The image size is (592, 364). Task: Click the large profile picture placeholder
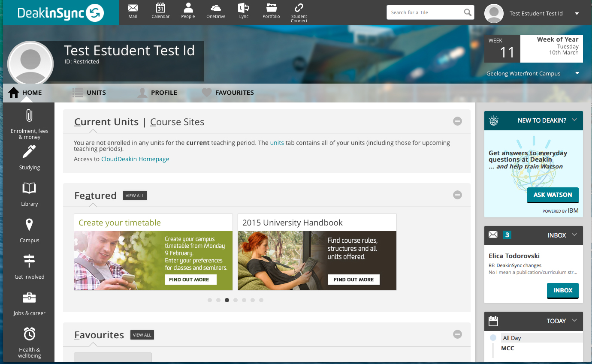pyautogui.click(x=30, y=63)
